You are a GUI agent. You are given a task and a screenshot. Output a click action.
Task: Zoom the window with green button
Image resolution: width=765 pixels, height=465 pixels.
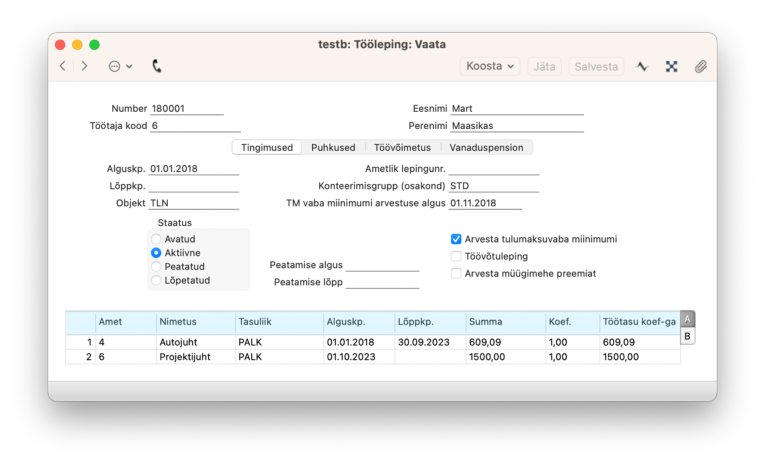(x=94, y=45)
